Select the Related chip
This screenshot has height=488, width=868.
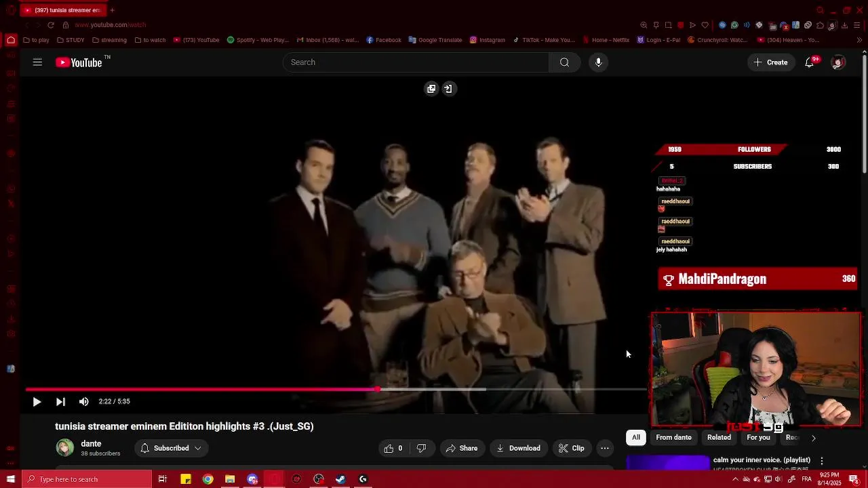pos(719,438)
